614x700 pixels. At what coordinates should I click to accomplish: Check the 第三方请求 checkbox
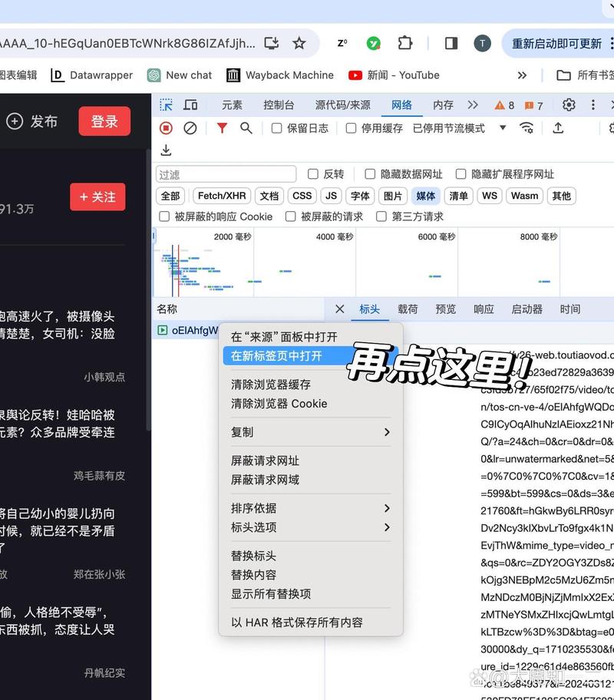(381, 216)
